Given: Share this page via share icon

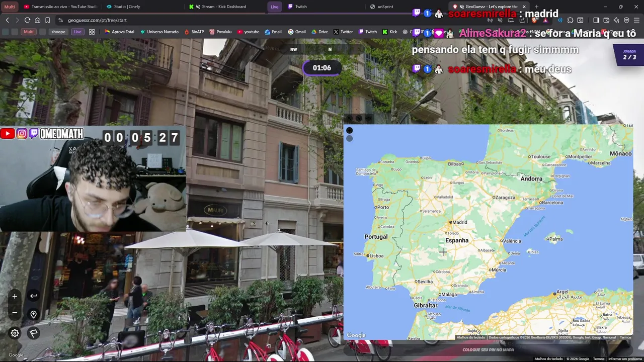Looking at the screenshot, I should [x=521, y=20].
